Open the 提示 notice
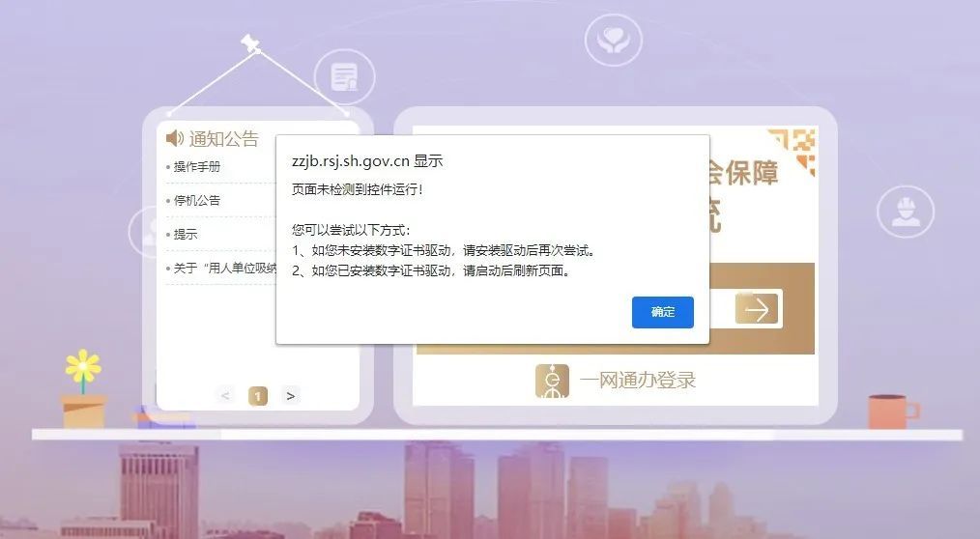The height and width of the screenshot is (539, 980). point(186,234)
